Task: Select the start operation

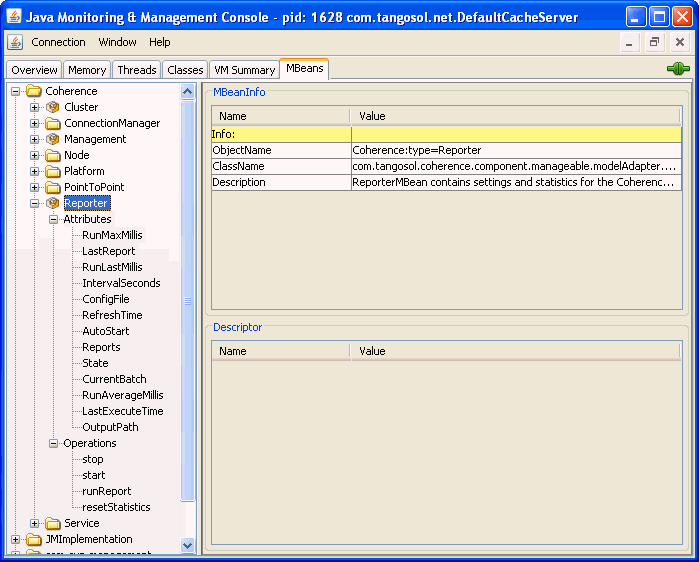Action: coord(94,476)
